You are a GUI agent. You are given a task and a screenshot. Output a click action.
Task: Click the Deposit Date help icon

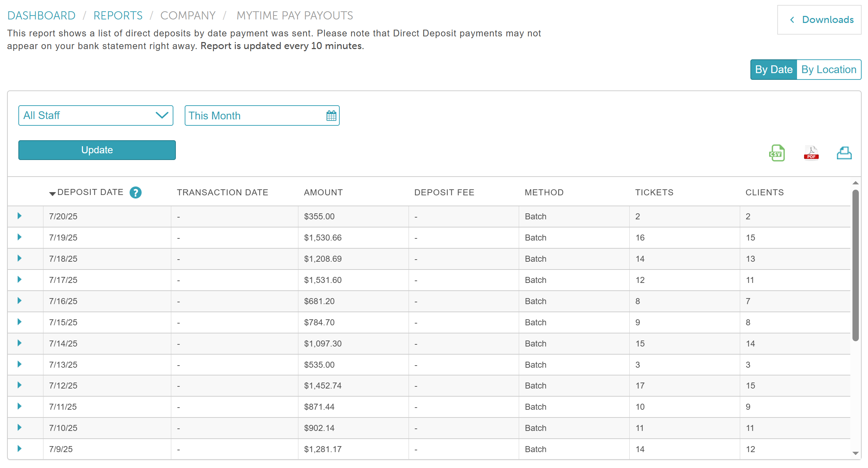[135, 192]
